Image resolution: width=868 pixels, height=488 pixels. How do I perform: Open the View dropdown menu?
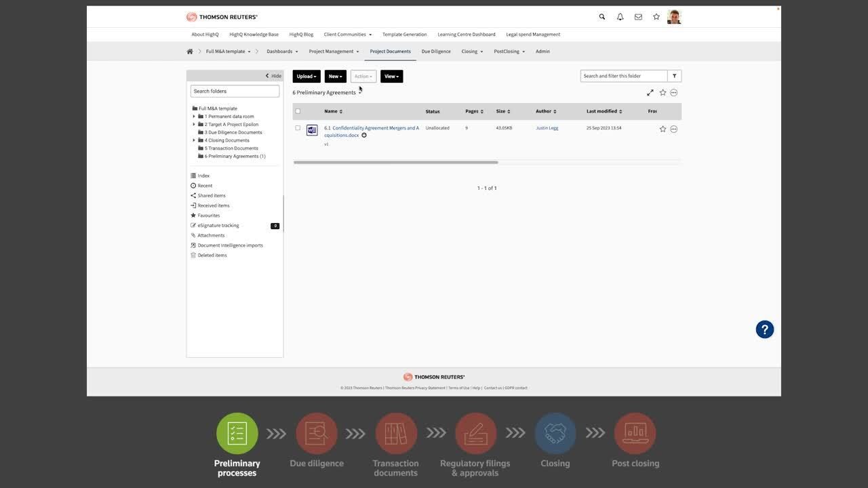(x=391, y=77)
